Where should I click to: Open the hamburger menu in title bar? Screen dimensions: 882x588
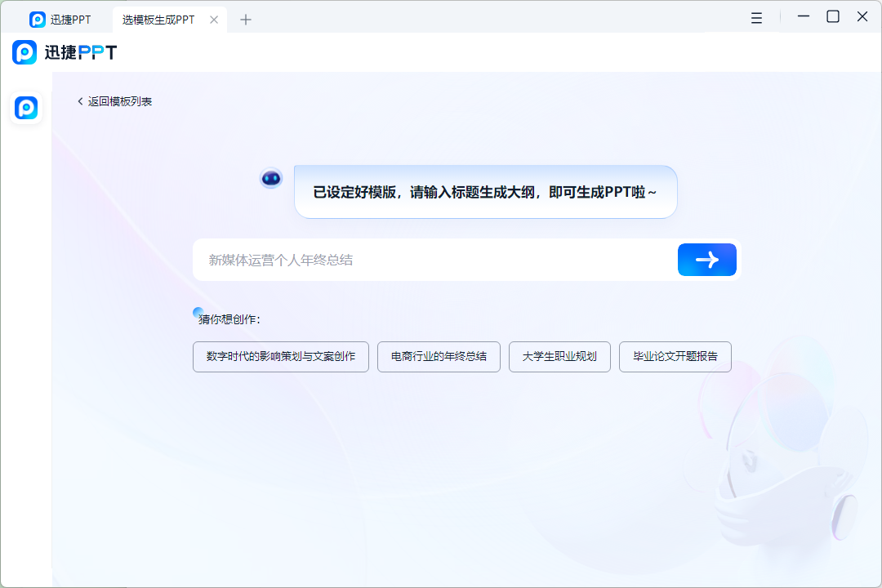[x=756, y=18]
